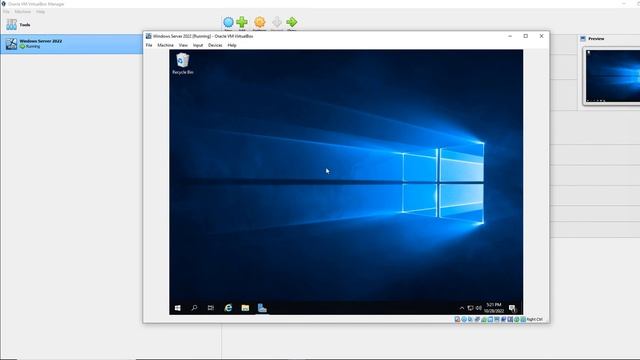Screen dimensions: 640x360
Task: Select the Recycle Bin desktop icon
Action: (183, 64)
